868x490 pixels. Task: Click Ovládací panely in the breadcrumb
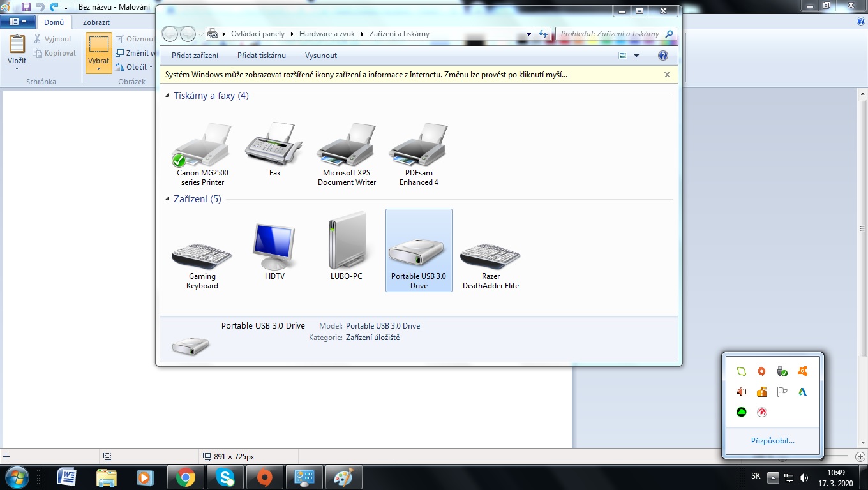(x=258, y=34)
